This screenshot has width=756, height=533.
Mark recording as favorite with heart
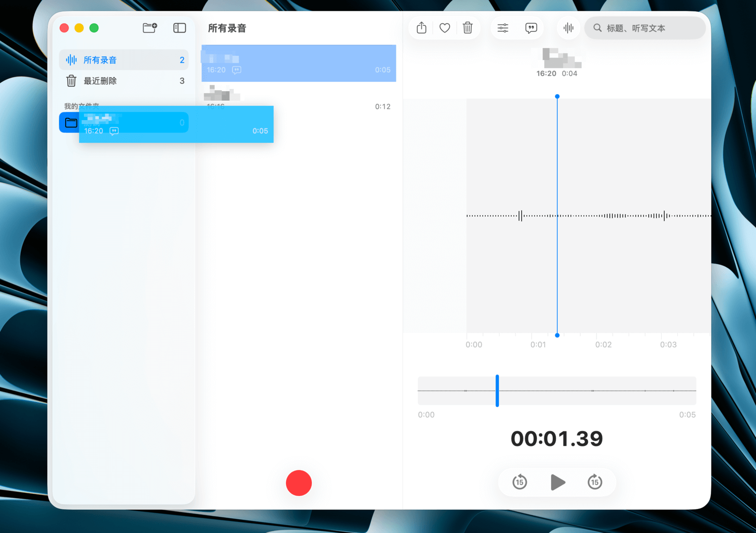pos(445,28)
